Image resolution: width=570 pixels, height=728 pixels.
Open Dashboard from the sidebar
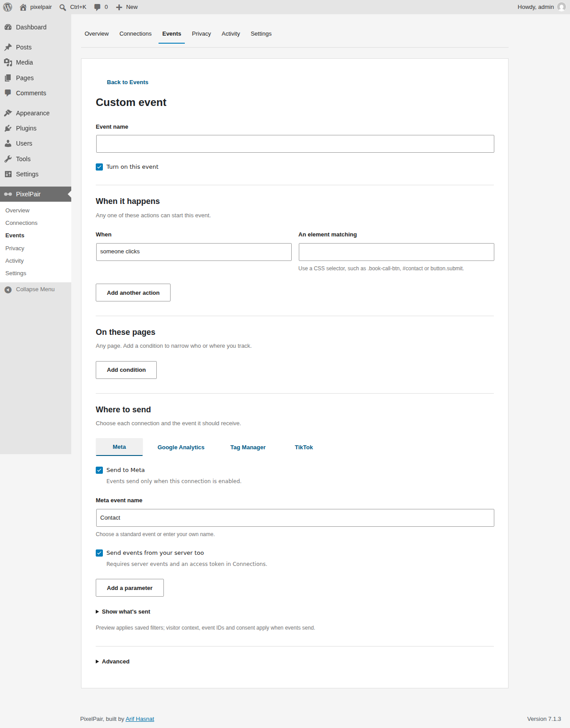coord(36,27)
